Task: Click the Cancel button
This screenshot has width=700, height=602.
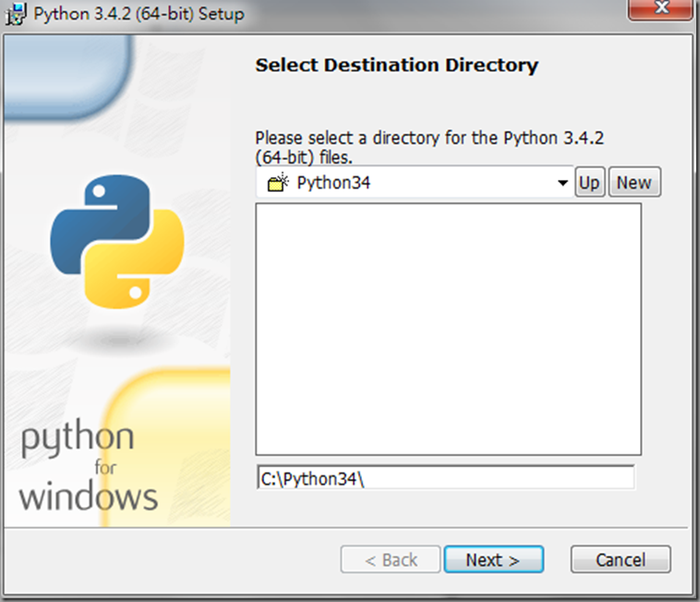Action: coord(620,560)
